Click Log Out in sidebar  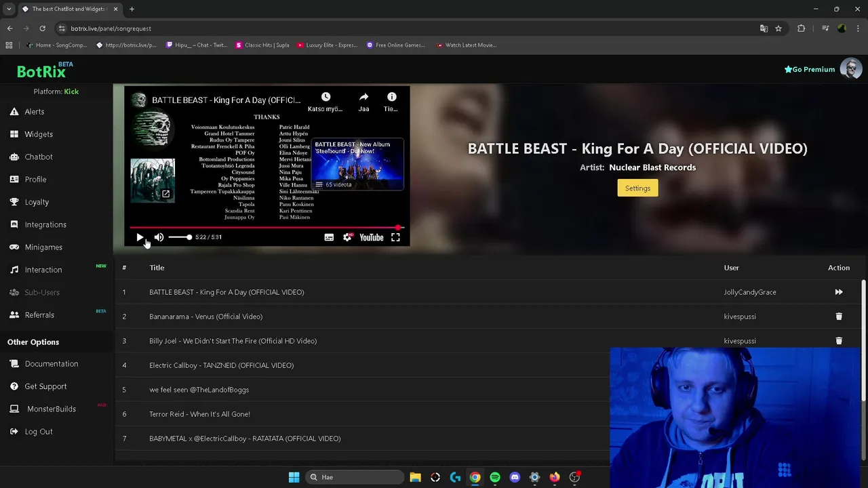click(x=39, y=432)
